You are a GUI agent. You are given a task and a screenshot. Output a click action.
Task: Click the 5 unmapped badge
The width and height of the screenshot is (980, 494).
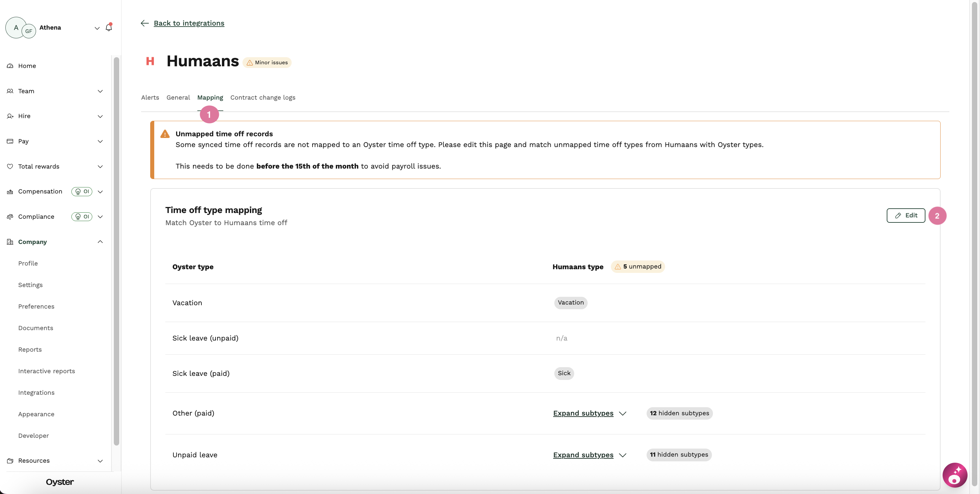point(638,267)
